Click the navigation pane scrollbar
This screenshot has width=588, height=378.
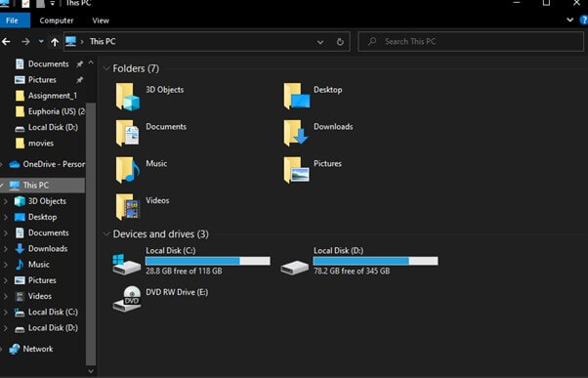click(91, 233)
